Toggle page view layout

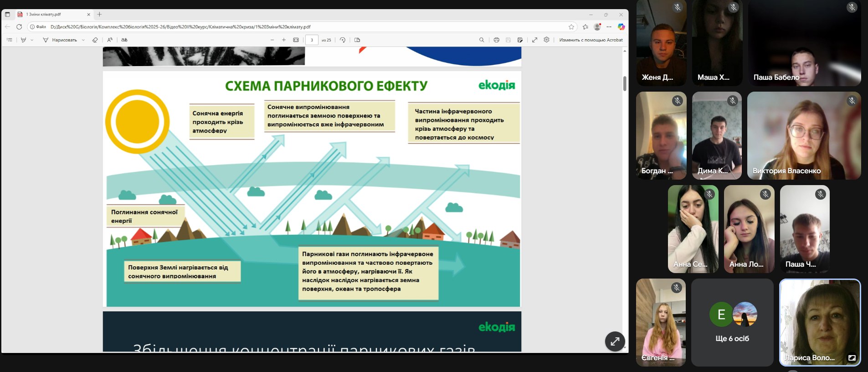click(357, 40)
